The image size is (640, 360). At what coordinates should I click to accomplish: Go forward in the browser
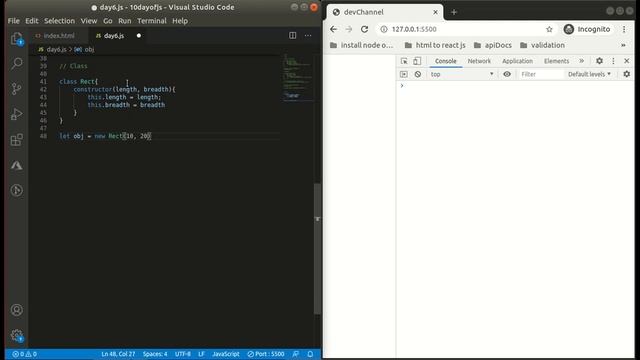(349, 29)
